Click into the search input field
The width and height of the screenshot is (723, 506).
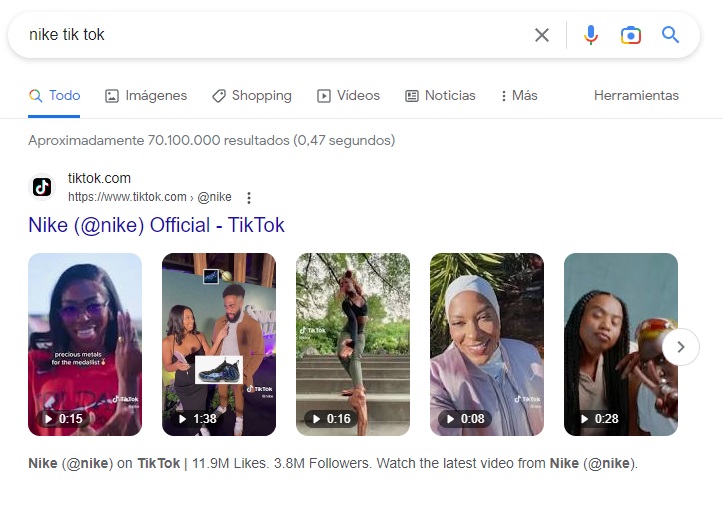pos(270,35)
